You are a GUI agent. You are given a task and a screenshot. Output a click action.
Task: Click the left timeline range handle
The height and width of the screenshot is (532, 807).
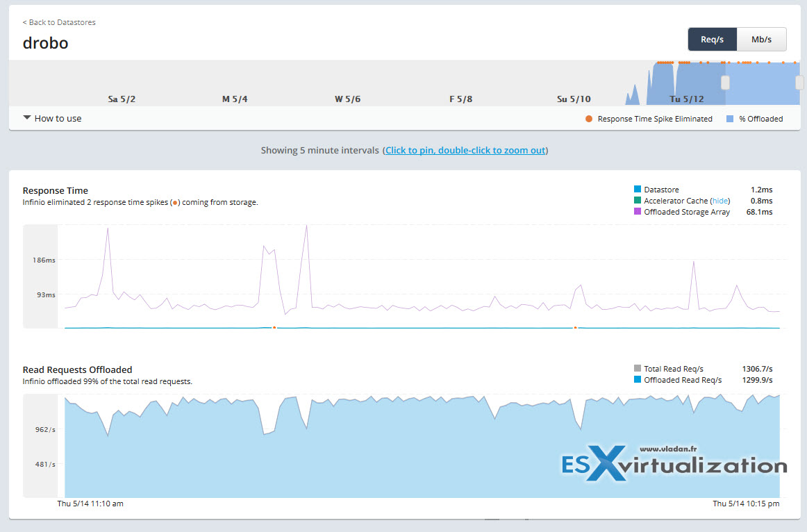pyautogui.click(x=725, y=83)
